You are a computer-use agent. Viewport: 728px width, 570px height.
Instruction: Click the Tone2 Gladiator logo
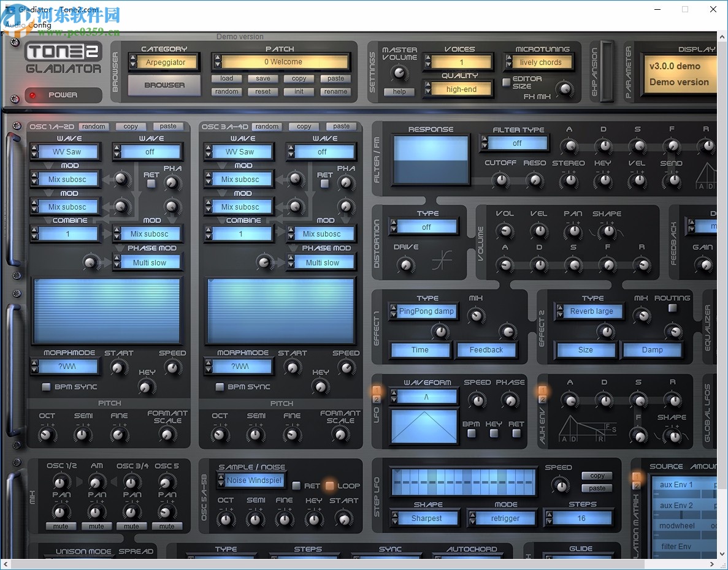pyautogui.click(x=63, y=58)
